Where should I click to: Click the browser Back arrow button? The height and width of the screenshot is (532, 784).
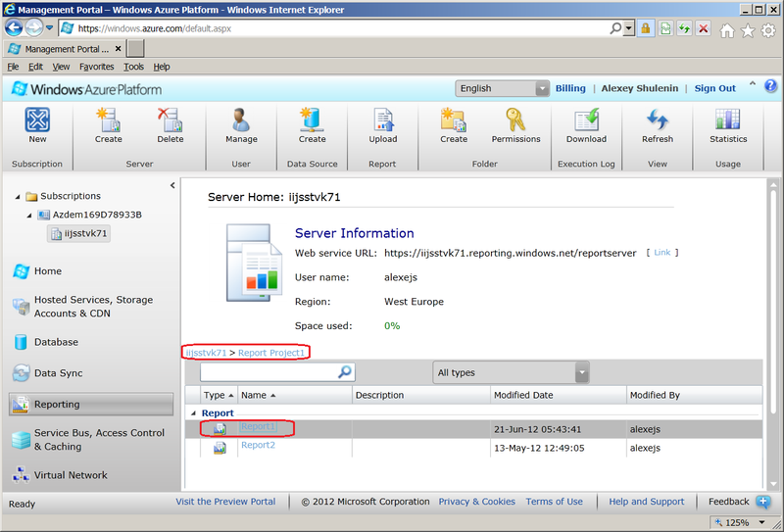click(14, 28)
